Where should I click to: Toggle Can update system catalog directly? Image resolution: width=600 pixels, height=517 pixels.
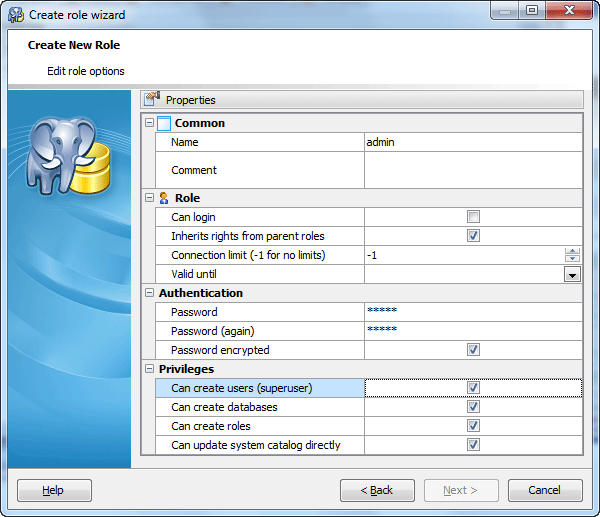[x=473, y=445]
